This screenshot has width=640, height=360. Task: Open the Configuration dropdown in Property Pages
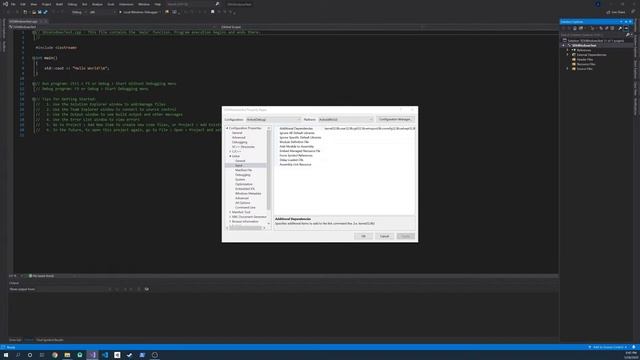pyautogui.click(x=273, y=120)
